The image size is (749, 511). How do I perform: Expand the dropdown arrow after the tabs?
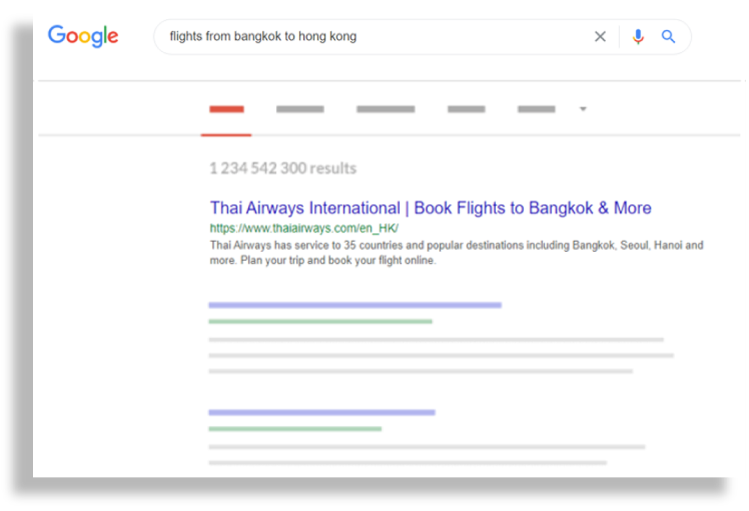click(x=583, y=109)
